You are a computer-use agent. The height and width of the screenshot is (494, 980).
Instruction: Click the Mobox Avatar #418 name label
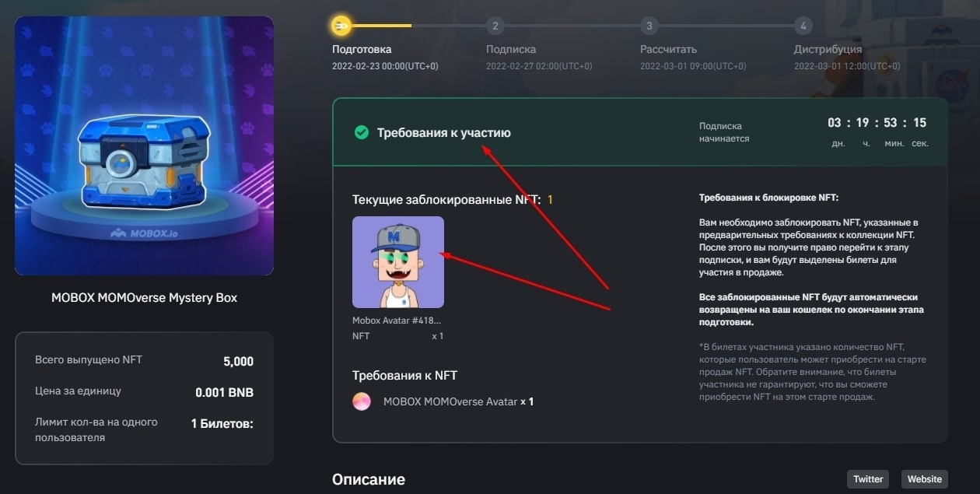pyautogui.click(x=397, y=321)
